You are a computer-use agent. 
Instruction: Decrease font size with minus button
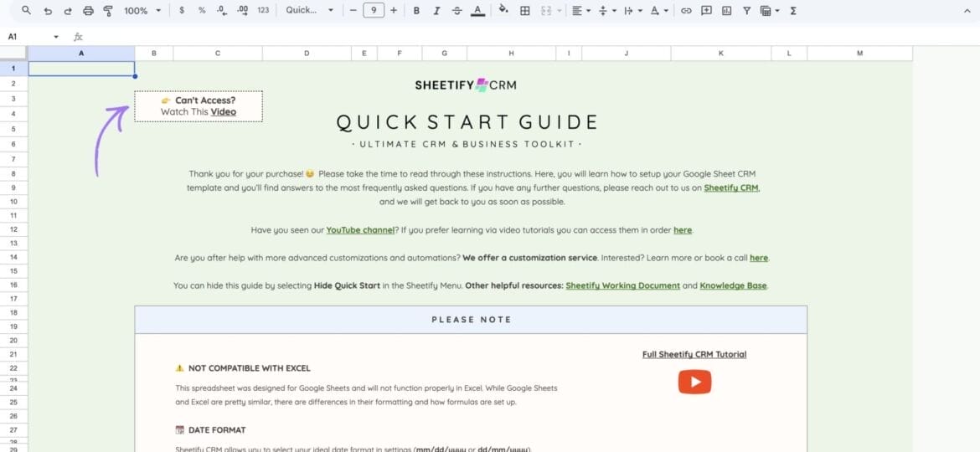pyautogui.click(x=353, y=11)
